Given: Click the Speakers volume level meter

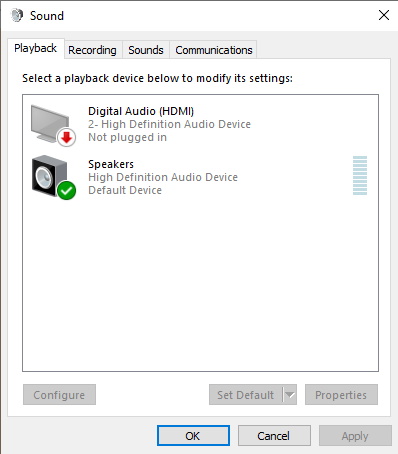Looking at the screenshot, I should click(360, 175).
